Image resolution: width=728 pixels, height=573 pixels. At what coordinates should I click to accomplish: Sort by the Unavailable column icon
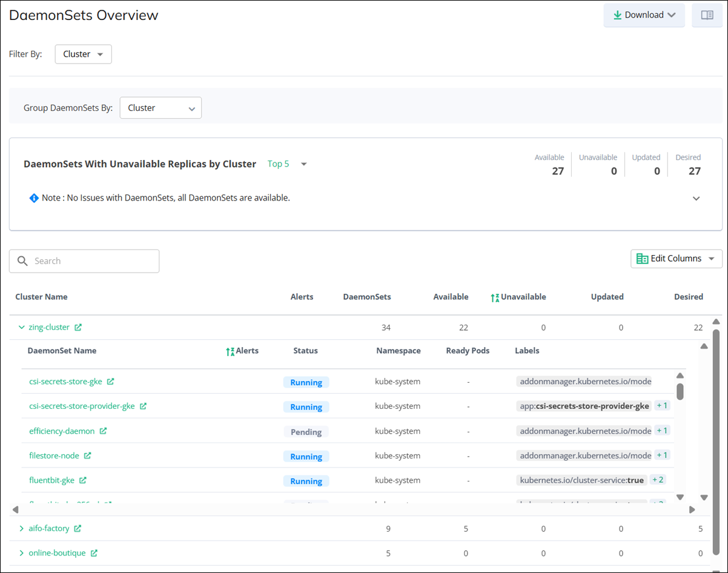(x=495, y=297)
